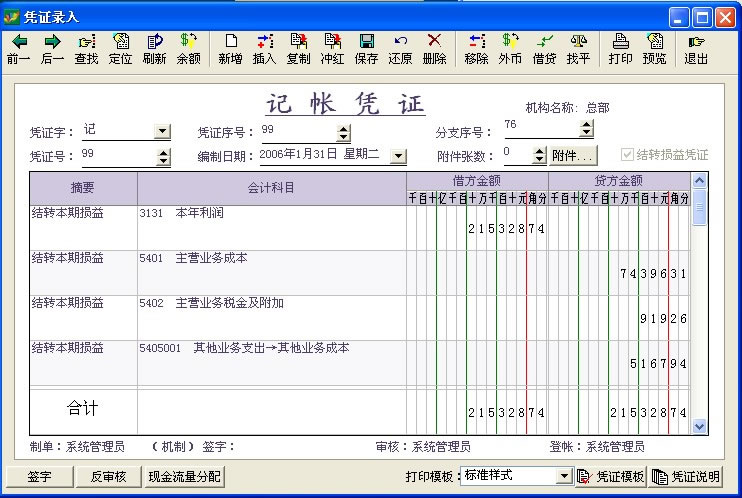This screenshot has height=498, width=742.
Task: Click the 附件... button
Action: click(573, 155)
